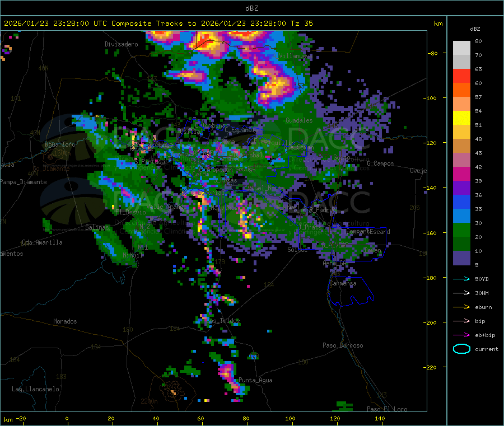Click the Soitue map label

tap(297, 250)
